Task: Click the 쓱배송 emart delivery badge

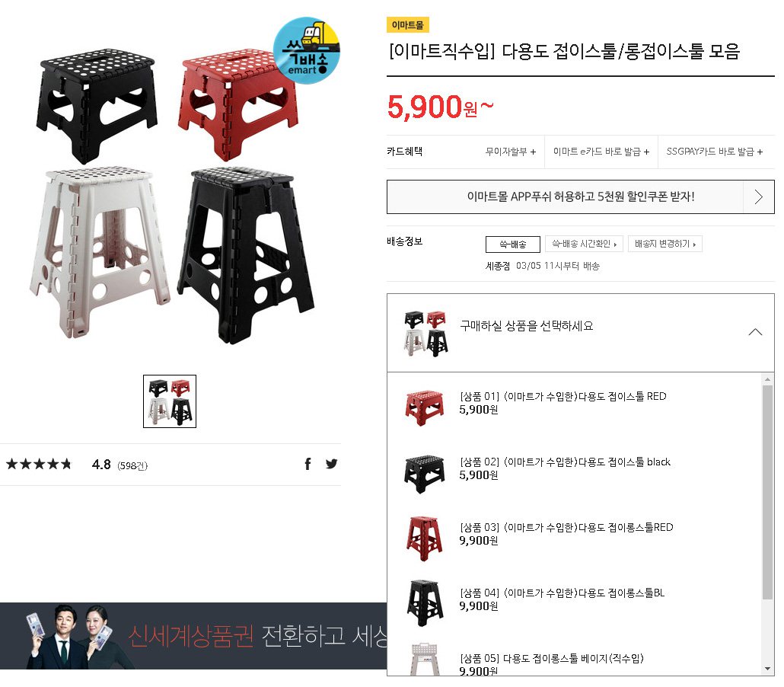Action: pyautogui.click(x=307, y=50)
